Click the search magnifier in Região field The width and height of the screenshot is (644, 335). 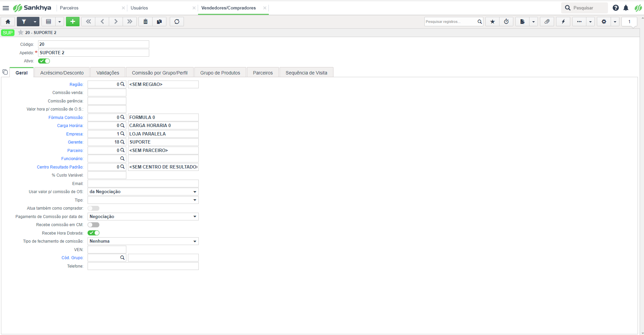click(x=123, y=84)
